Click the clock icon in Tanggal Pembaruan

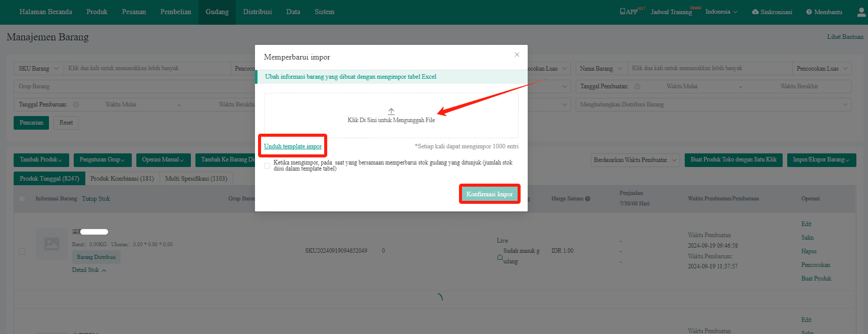tap(76, 105)
